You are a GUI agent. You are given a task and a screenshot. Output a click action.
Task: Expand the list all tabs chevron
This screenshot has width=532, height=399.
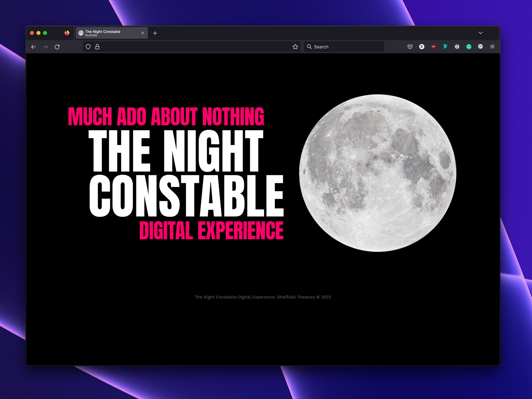tap(480, 33)
